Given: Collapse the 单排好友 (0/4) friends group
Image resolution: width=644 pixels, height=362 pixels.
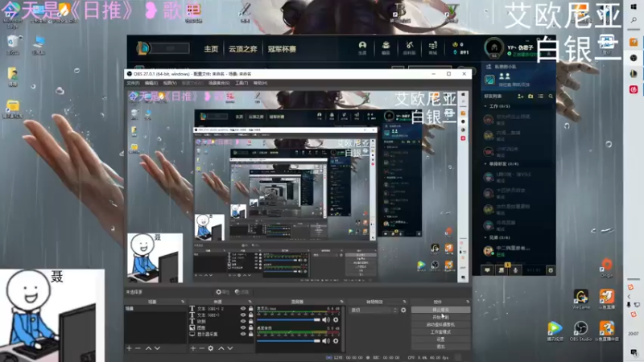Looking at the screenshot, I should pyautogui.click(x=485, y=164).
